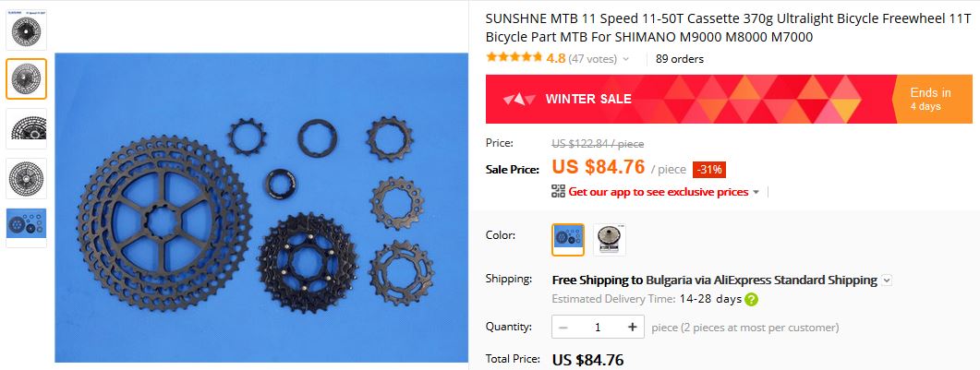View the fourth cassette thumbnail
The width and height of the screenshot is (980, 370).
coord(26,178)
